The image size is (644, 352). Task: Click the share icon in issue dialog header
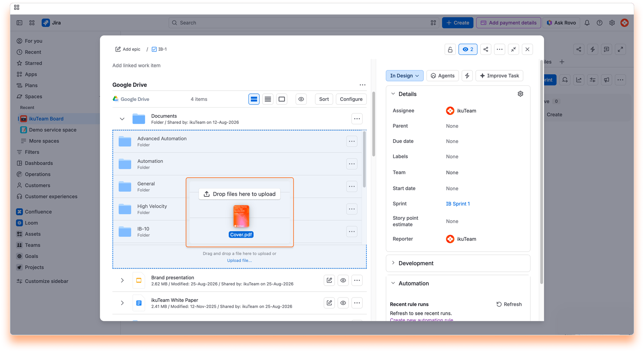(x=486, y=49)
